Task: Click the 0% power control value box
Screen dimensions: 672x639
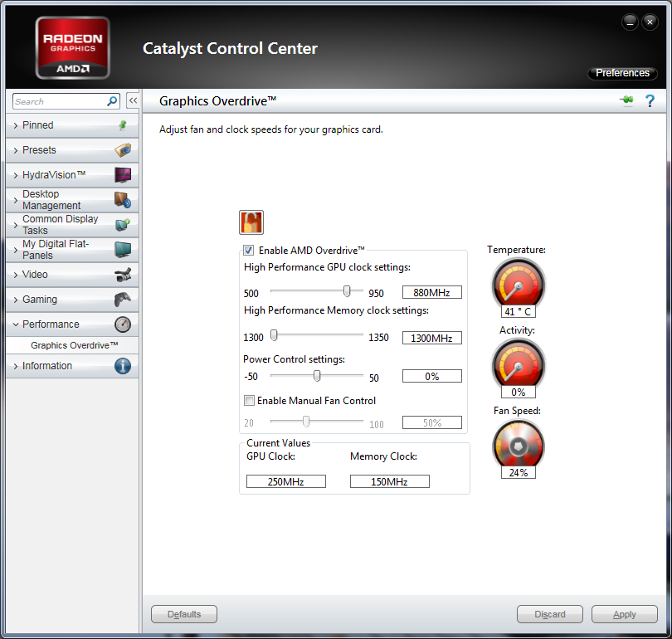Action: [x=432, y=376]
